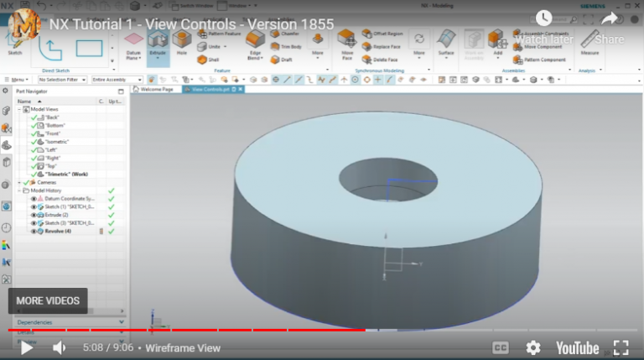Click the Undo arrow icon
The width and height of the screenshot is (644, 360).
click(x=41, y=6)
